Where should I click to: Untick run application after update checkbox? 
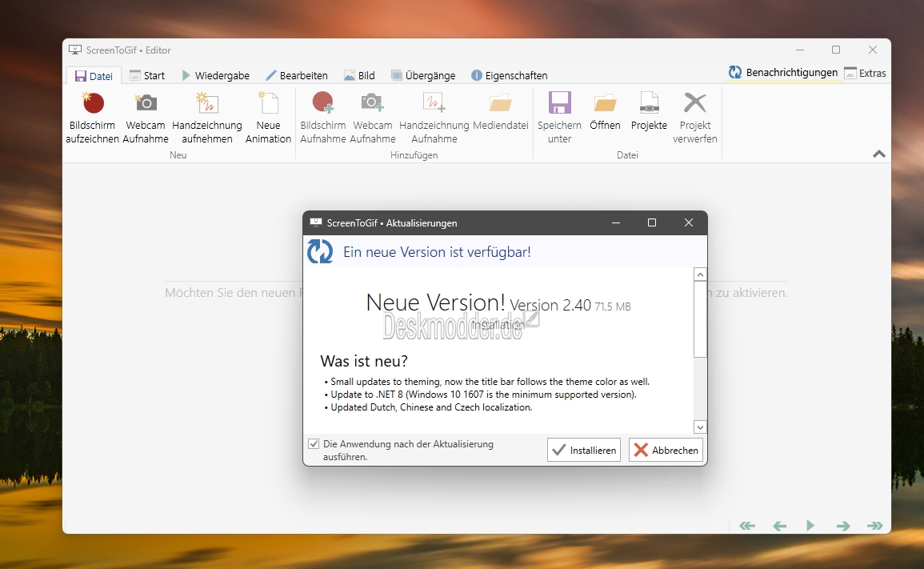coord(314,444)
